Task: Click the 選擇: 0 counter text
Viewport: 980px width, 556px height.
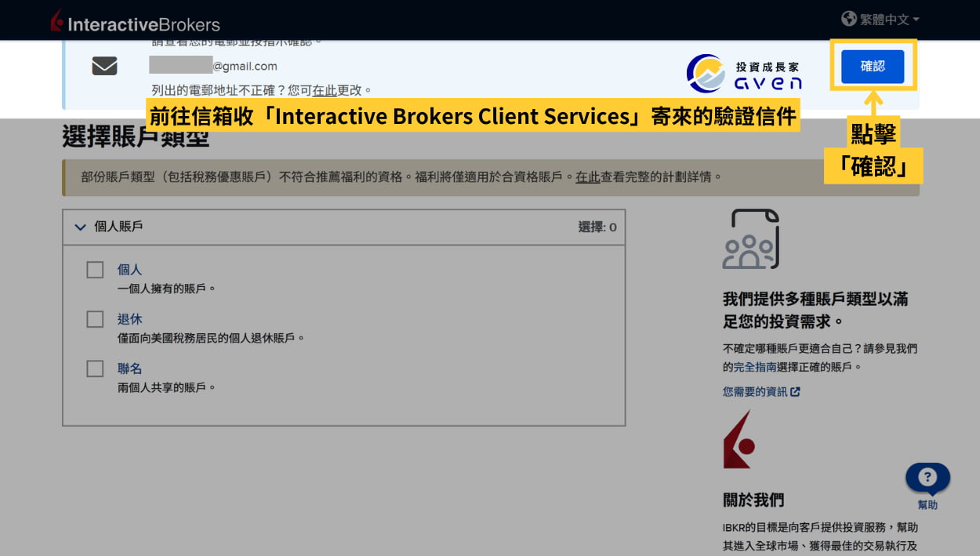Action: (x=597, y=227)
